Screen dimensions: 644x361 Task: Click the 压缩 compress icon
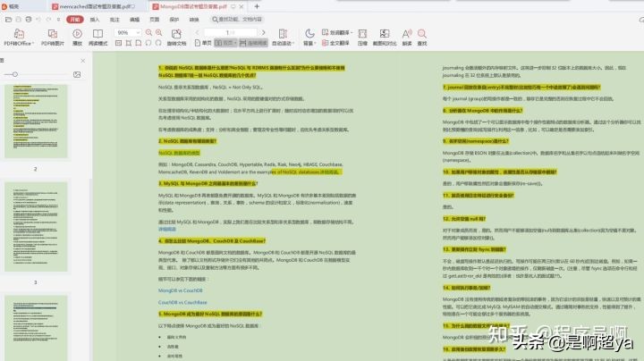point(362,34)
